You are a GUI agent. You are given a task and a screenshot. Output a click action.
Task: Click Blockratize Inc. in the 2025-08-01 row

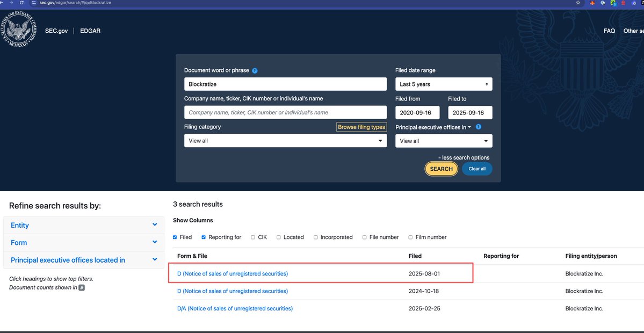click(x=584, y=273)
